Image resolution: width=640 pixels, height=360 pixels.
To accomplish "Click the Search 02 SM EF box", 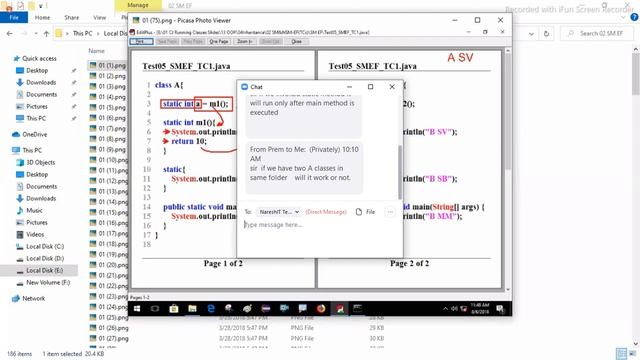I will pos(596,33).
